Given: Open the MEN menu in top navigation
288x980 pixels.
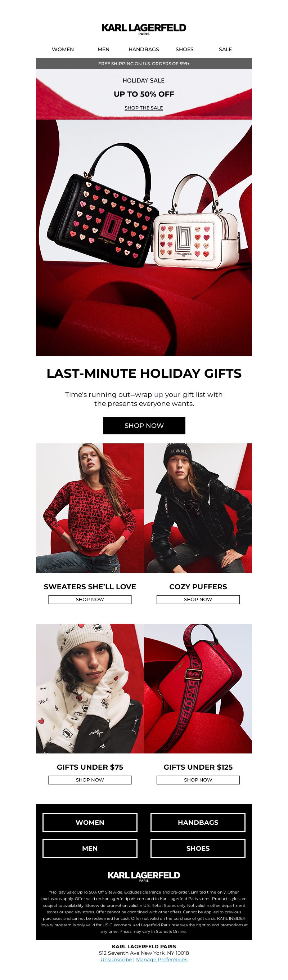Looking at the screenshot, I should [x=103, y=49].
